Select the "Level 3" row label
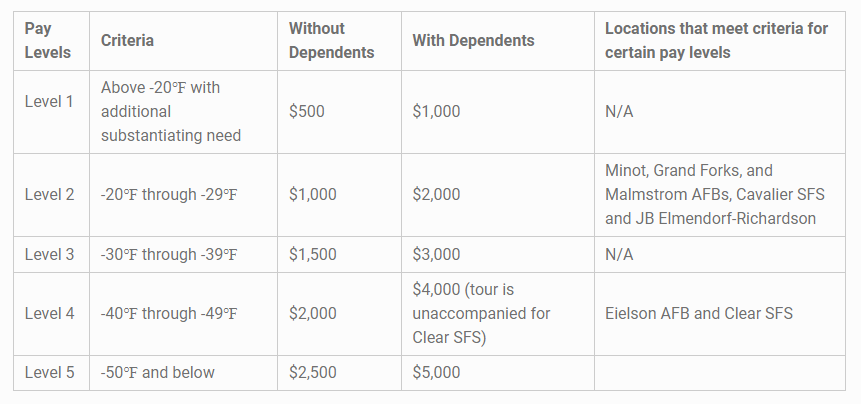 coord(49,254)
